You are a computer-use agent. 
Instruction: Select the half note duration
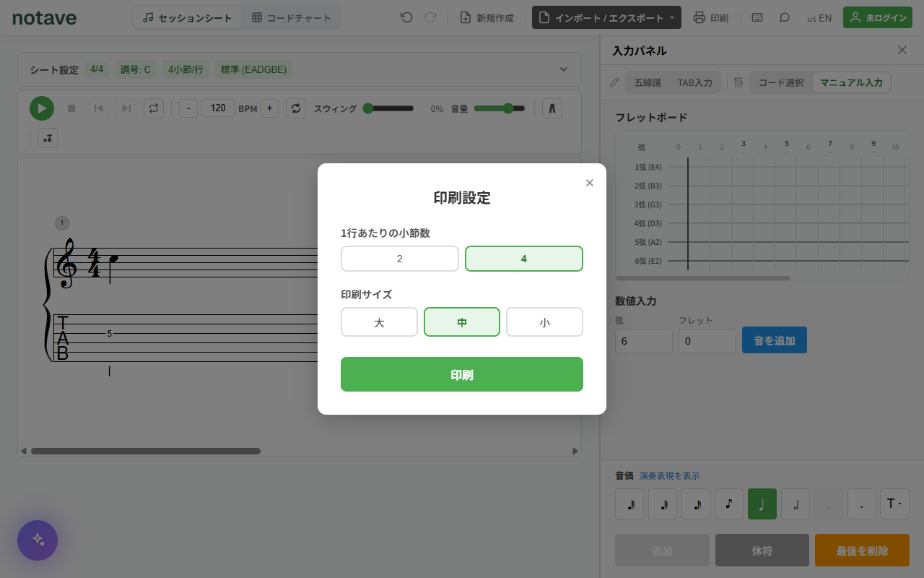pos(796,504)
